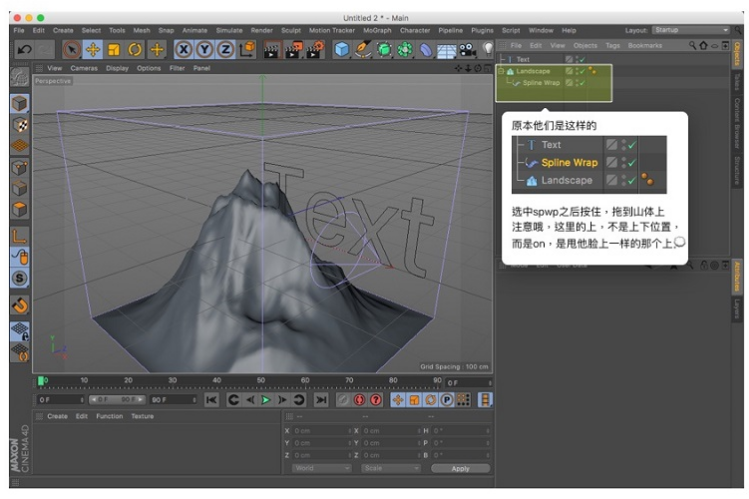Toggle X-axis lock
Viewport: 749px width, 499px height.
click(x=184, y=49)
